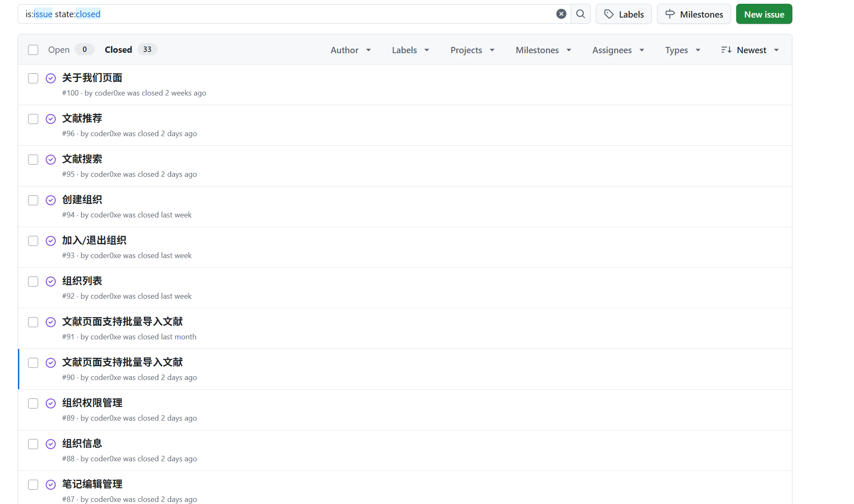This screenshot has height=504, width=854.
Task: Expand the Assignees filter dropdown
Action: pos(618,50)
